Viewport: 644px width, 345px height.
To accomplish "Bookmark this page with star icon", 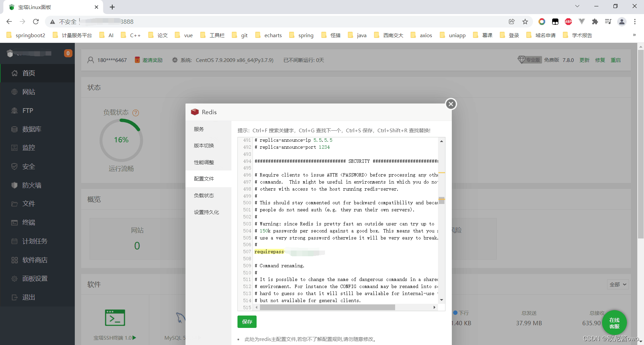I will click(x=525, y=21).
